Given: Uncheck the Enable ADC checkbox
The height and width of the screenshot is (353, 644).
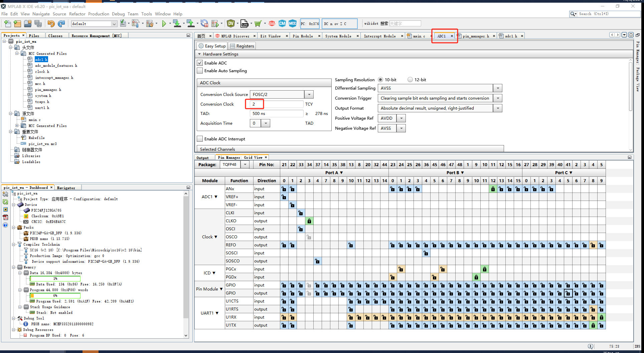Looking at the screenshot, I should click(x=200, y=63).
